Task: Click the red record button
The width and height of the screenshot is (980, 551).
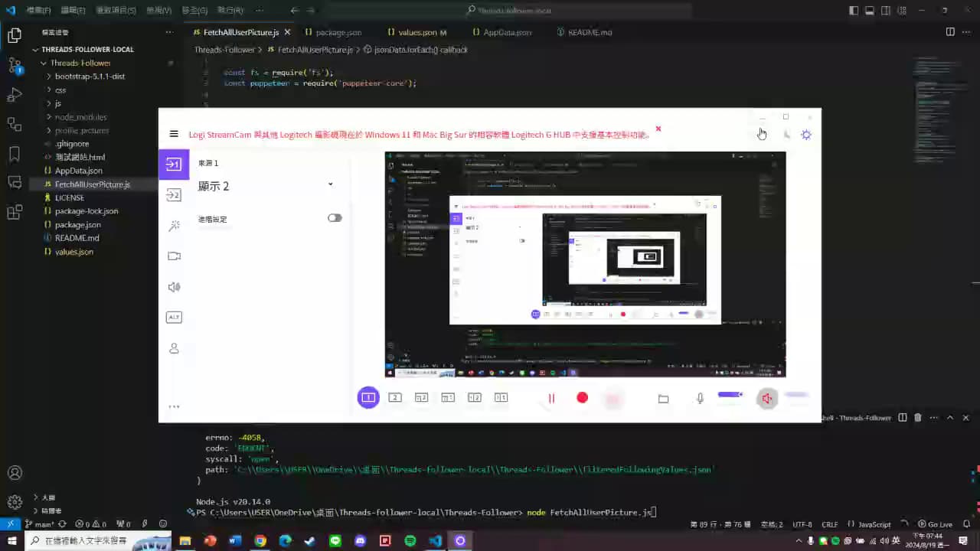Action: click(x=582, y=398)
